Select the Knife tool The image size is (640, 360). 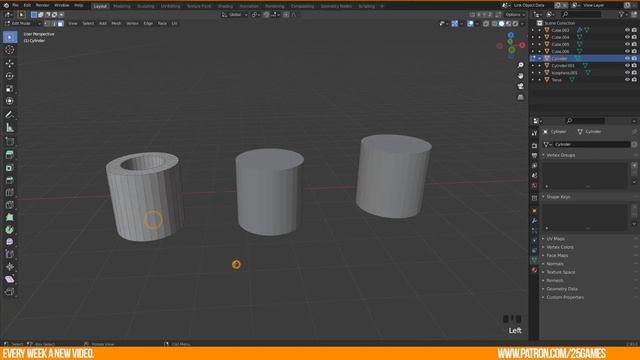pyautogui.click(x=10, y=205)
